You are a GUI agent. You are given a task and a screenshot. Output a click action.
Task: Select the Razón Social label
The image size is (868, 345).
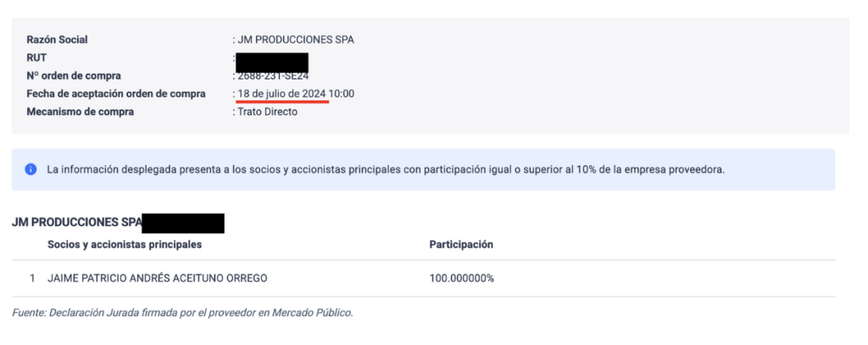(57, 40)
